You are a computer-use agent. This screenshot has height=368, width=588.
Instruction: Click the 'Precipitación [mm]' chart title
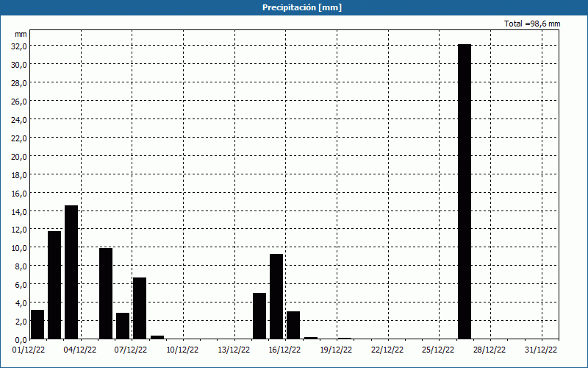point(302,7)
